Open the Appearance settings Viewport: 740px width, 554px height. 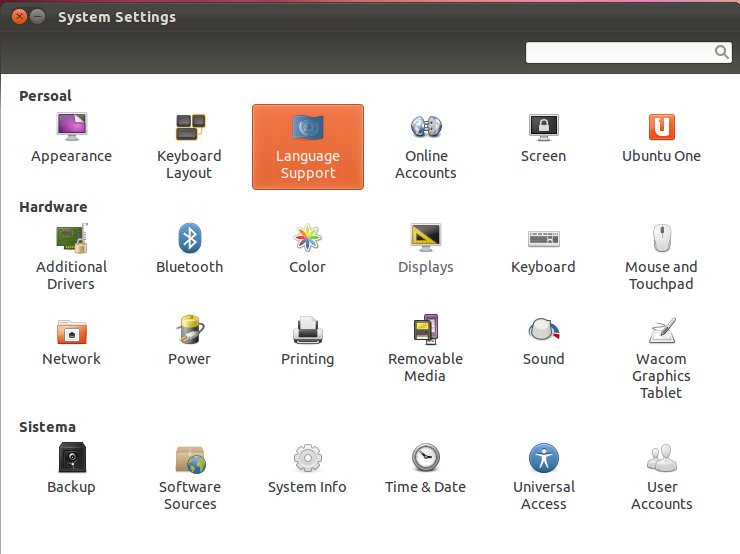71,138
